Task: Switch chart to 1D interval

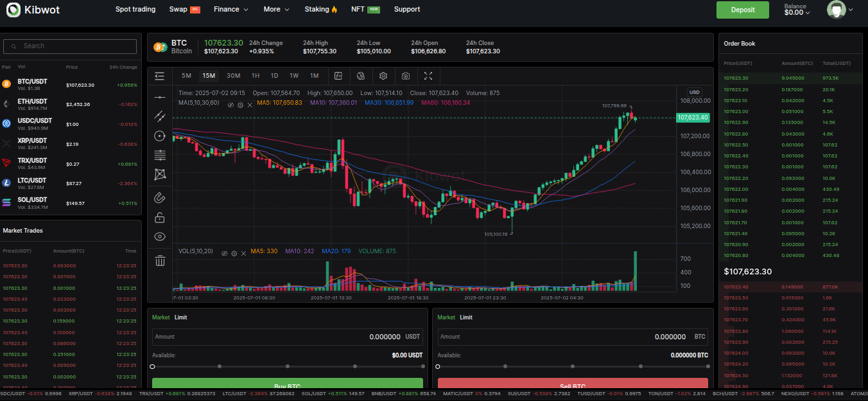Action: click(274, 76)
